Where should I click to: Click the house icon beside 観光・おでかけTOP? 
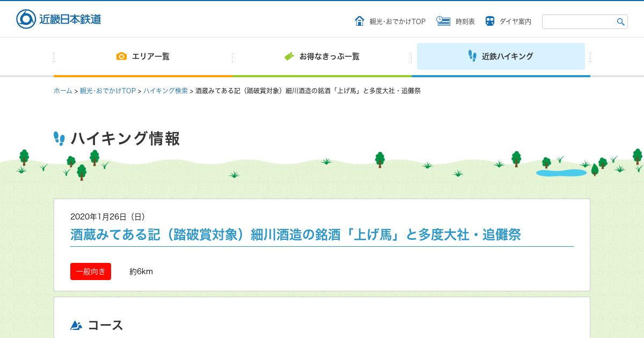360,21
